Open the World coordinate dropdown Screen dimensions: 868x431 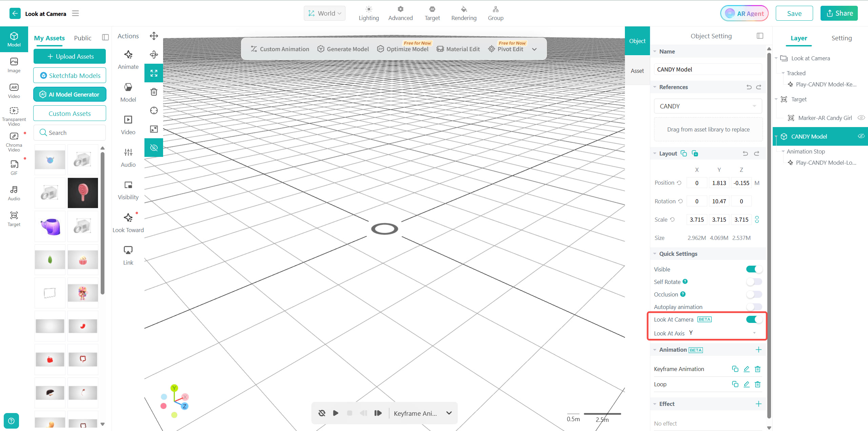click(x=324, y=13)
